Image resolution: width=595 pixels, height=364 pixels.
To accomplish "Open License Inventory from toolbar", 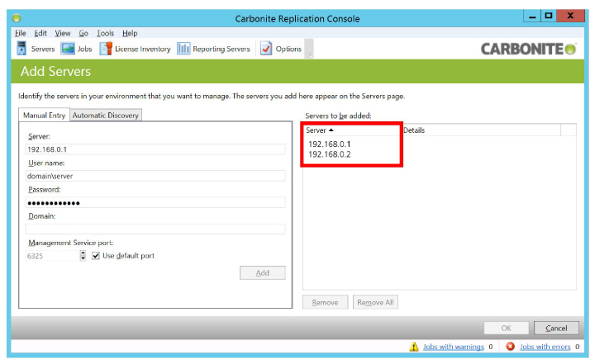I will 135,49.
